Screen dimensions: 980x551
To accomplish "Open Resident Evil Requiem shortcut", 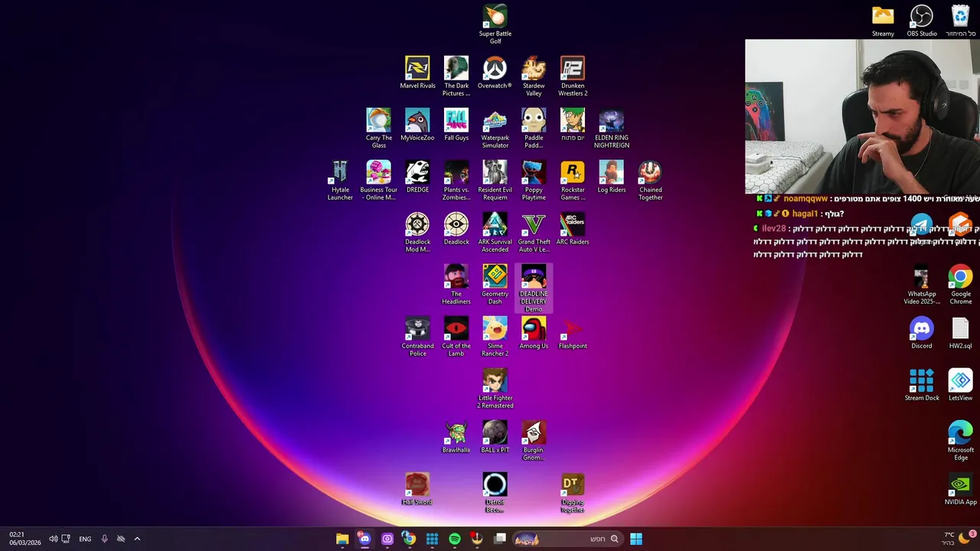I will tap(495, 181).
